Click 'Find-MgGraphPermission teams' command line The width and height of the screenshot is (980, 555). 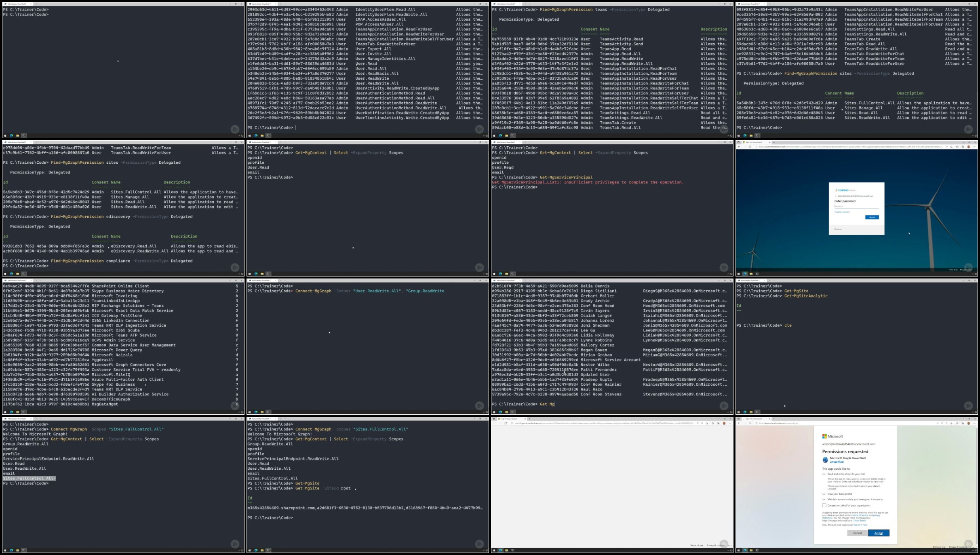tap(580, 10)
